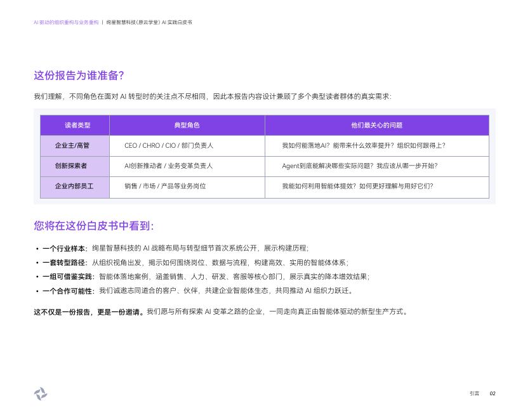Select the heading "这份报告为谁准备?"
The image size is (530, 420).
[79, 75]
